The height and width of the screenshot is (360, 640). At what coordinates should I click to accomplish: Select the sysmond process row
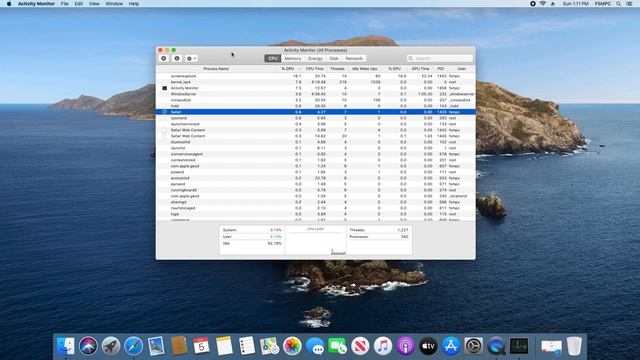point(316,118)
